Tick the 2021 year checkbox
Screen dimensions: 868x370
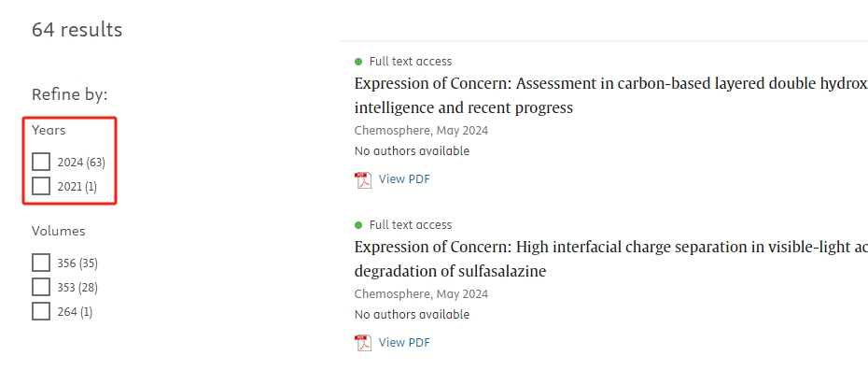[41, 186]
